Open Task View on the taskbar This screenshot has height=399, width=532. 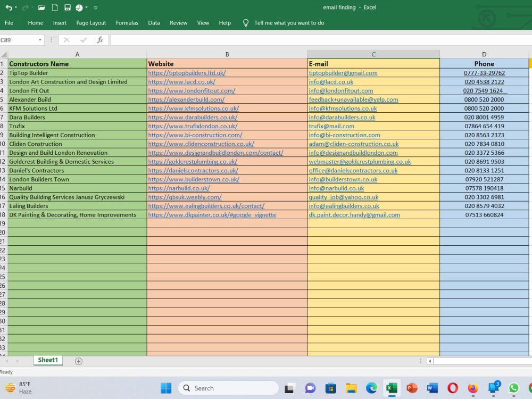click(289, 388)
